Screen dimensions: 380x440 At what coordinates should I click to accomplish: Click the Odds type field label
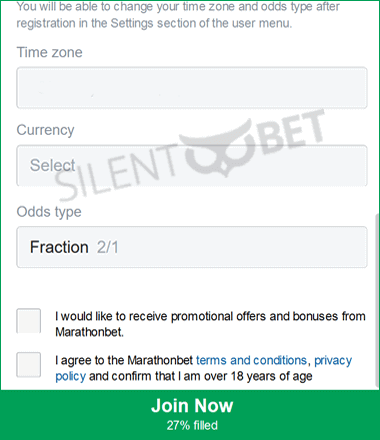coord(49,212)
